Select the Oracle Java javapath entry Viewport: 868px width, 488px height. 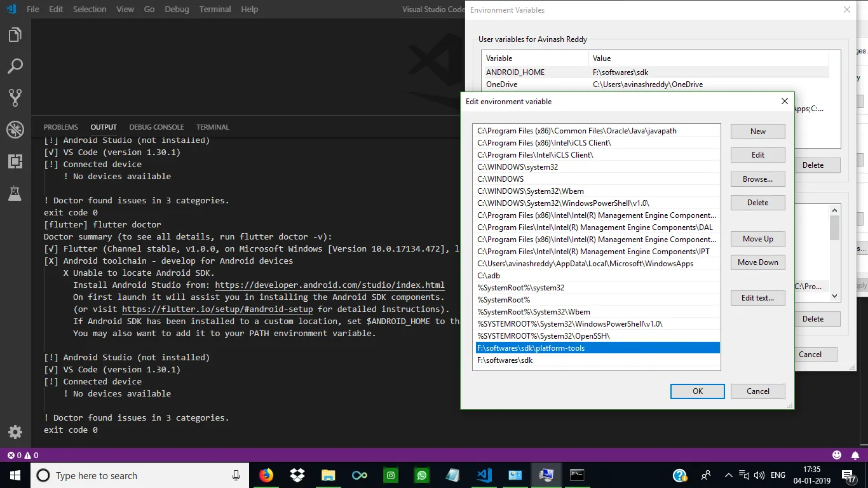click(598, 131)
